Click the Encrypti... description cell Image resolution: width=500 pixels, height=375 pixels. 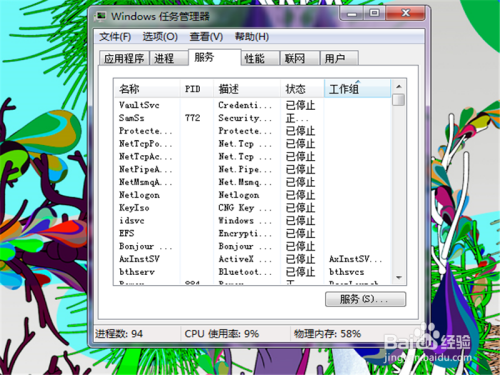click(x=245, y=233)
